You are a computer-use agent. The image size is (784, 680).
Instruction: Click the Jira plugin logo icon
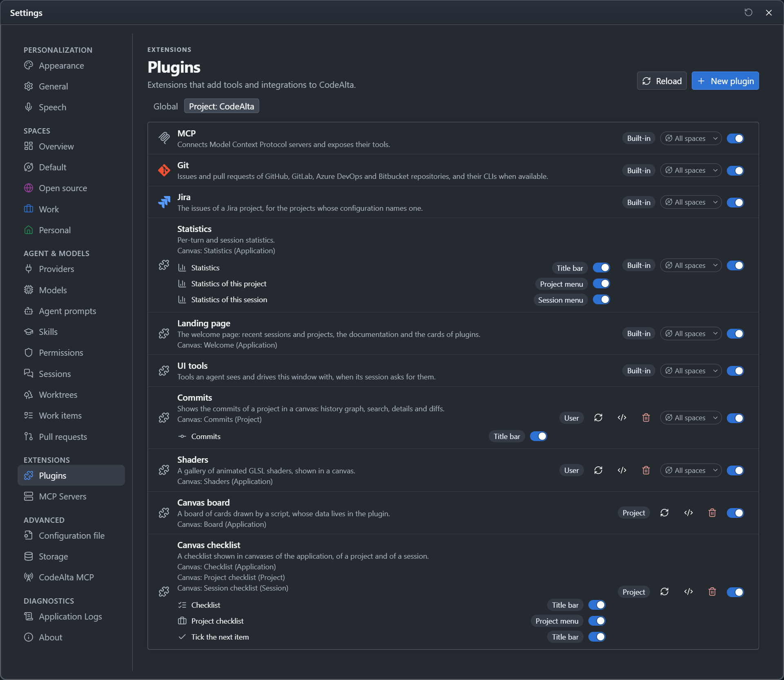(x=164, y=202)
